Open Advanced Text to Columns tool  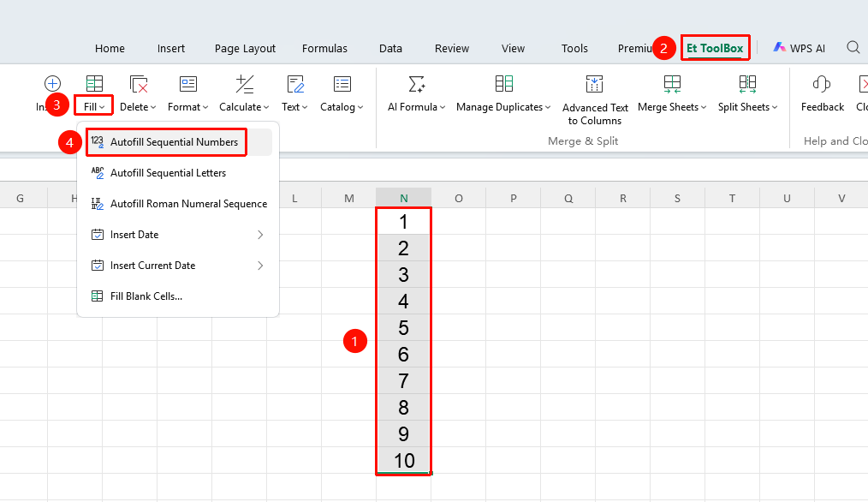pyautogui.click(x=595, y=100)
